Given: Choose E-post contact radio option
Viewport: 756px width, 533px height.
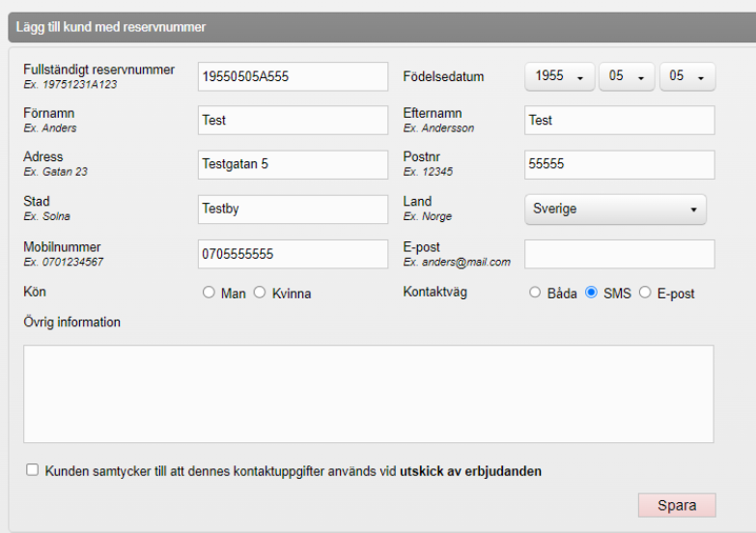Looking at the screenshot, I should coord(645,293).
